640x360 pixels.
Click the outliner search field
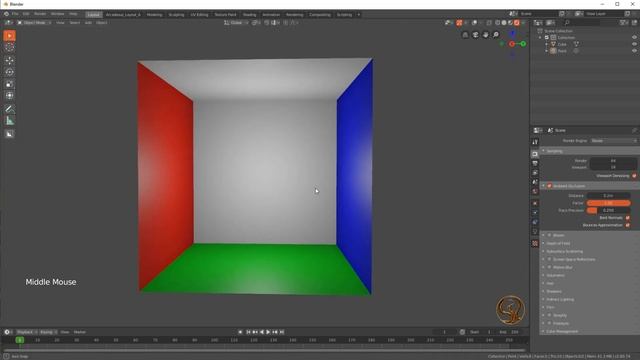pos(582,23)
